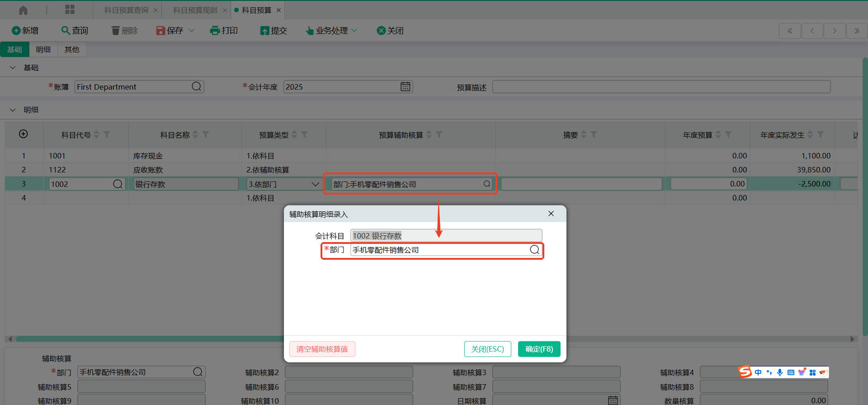Click the add row plus icon
Viewport: 868px width, 405px height.
click(24, 134)
